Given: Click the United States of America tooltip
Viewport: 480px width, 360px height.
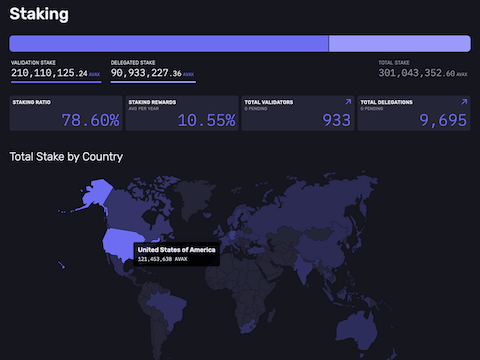Looking at the screenshot, I should point(177,254).
